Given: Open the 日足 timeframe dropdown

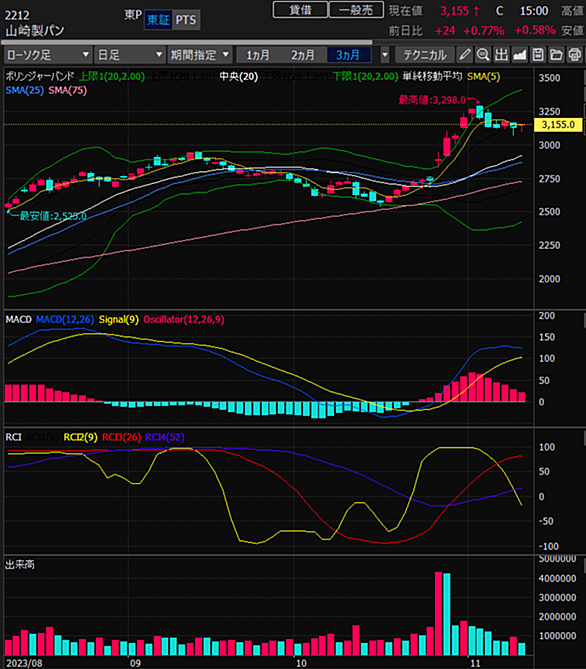Looking at the screenshot, I should click(x=129, y=55).
